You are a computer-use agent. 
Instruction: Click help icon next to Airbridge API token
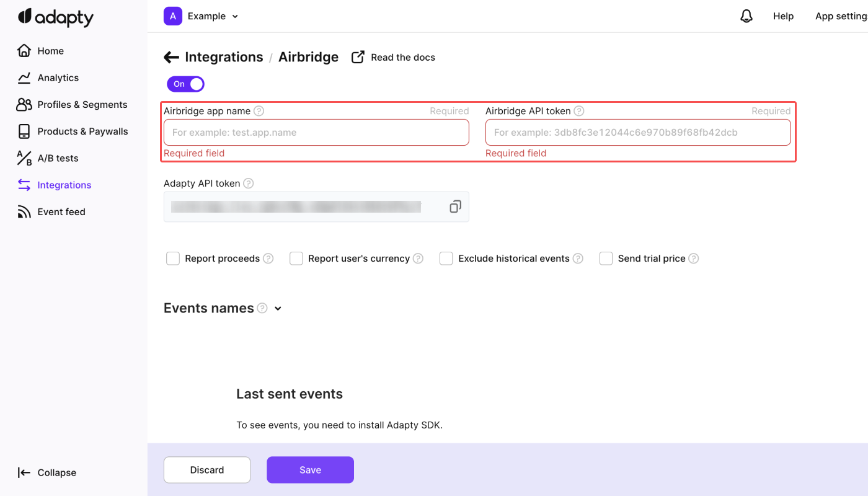578,111
